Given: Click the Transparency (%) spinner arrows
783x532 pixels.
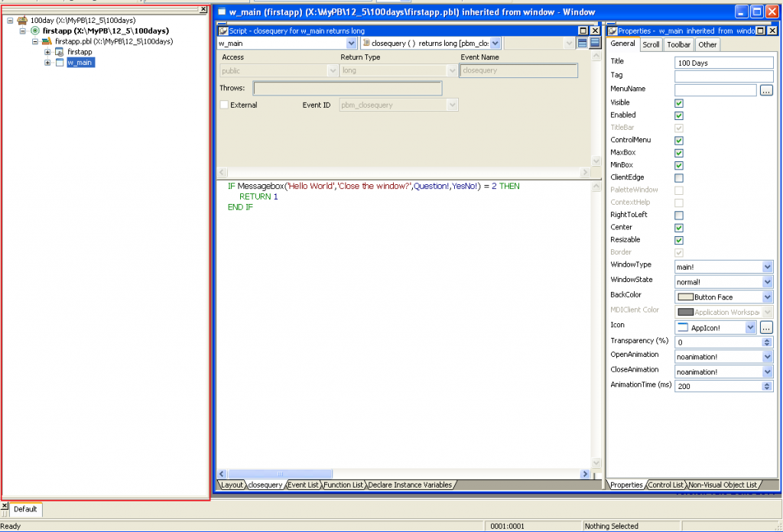Looking at the screenshot, I should coord(768,342).
